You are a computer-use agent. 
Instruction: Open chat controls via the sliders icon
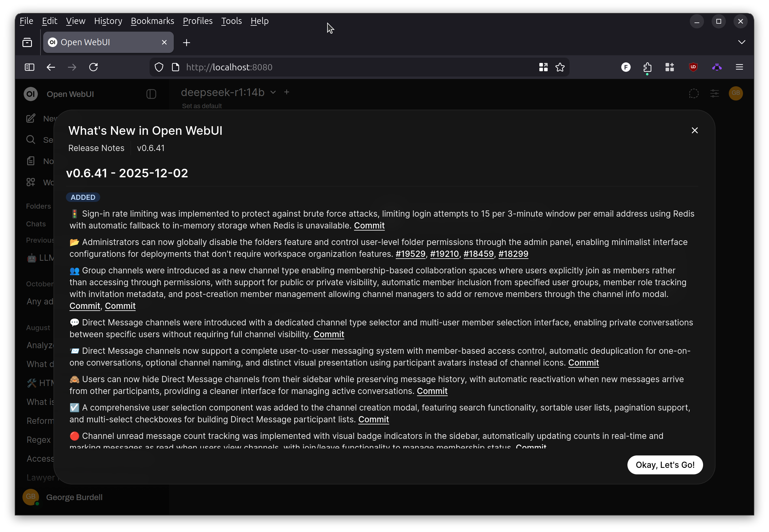715,94
